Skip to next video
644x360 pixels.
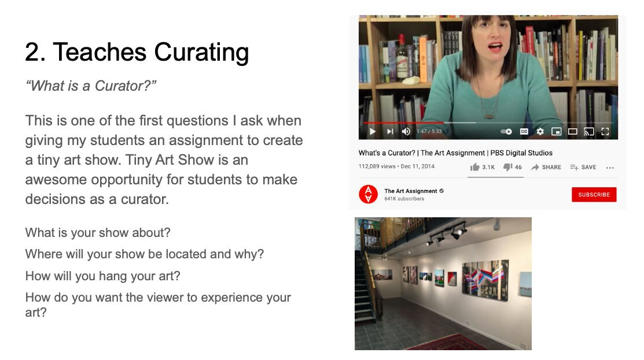[x=390, y=131]
